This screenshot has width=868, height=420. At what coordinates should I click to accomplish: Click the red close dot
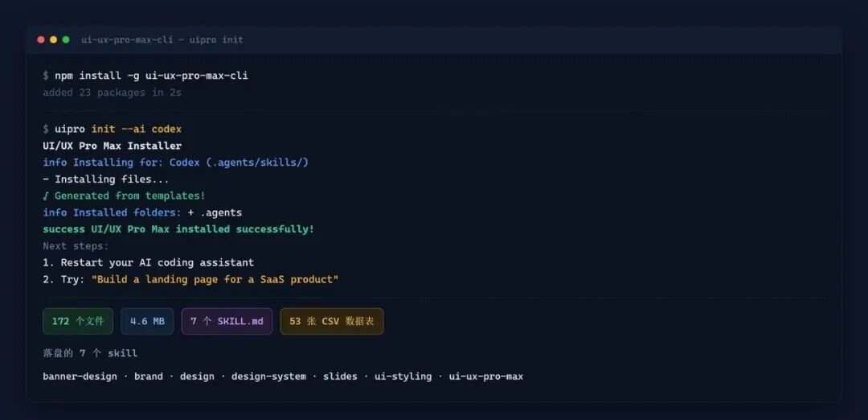(41, 40)
